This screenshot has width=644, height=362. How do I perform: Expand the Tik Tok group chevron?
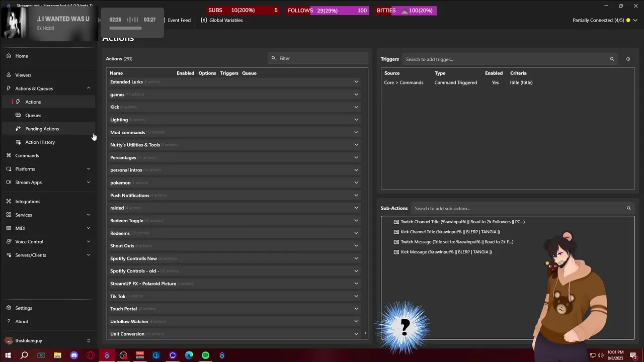356,296
